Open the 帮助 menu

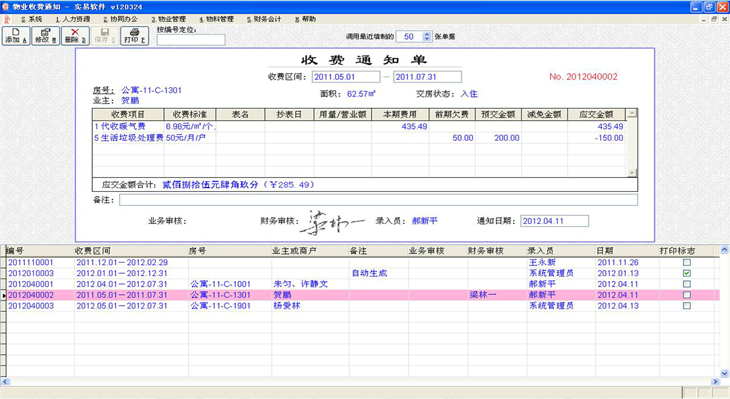(305, 19)
